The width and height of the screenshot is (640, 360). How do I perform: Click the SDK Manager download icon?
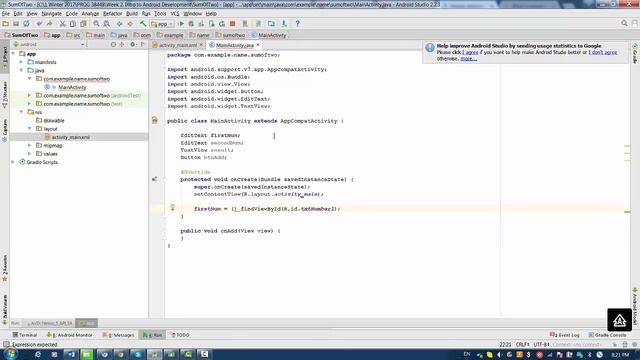(284, 24)
